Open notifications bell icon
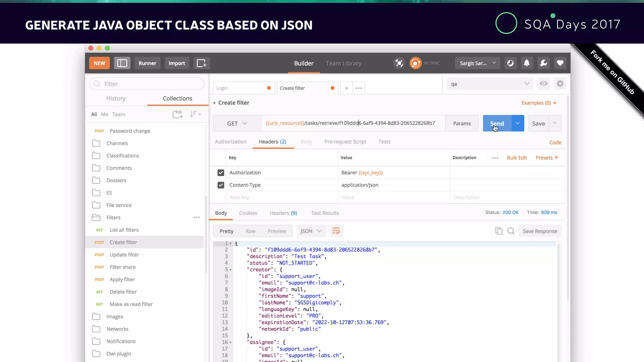The width and height of the screenshot is (644, 362). click(x=527, y=63)
